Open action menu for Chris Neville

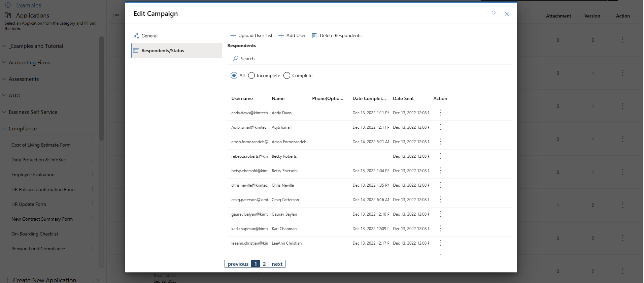pyautogui.click(x=441, y=185)
